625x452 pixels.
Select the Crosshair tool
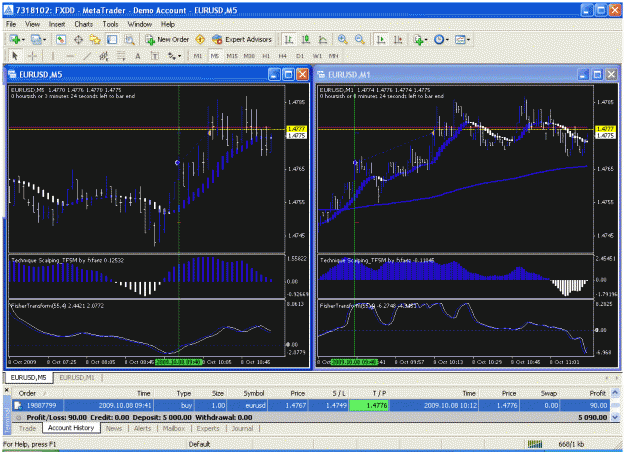click(33, 56)
